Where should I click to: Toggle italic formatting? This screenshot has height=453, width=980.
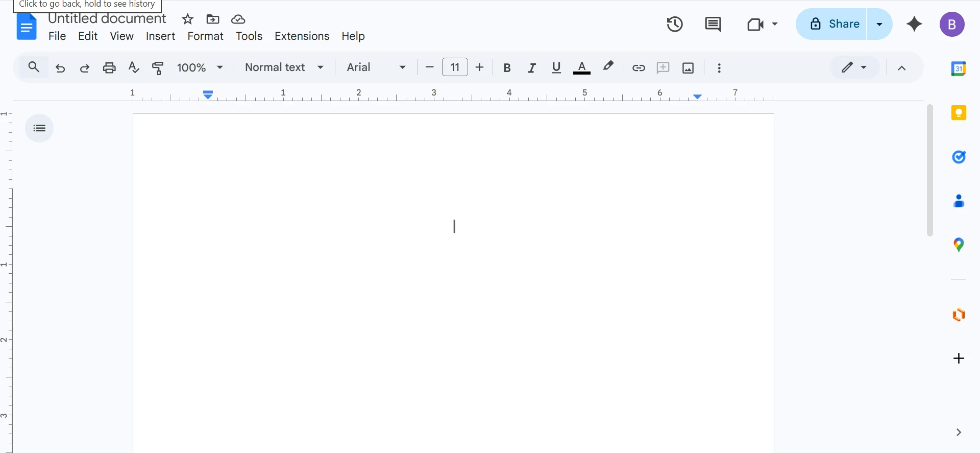tap(531, 67)
